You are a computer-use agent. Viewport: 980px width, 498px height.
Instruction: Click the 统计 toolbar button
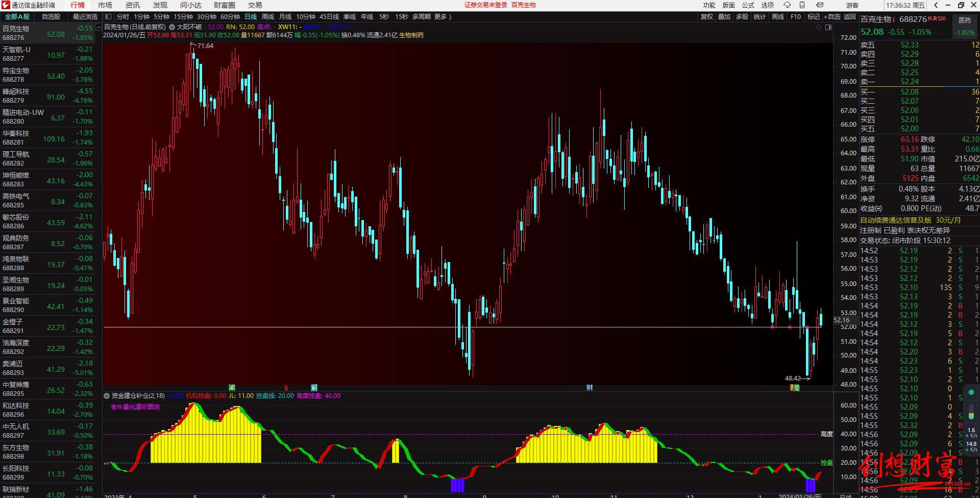[760, 17]
